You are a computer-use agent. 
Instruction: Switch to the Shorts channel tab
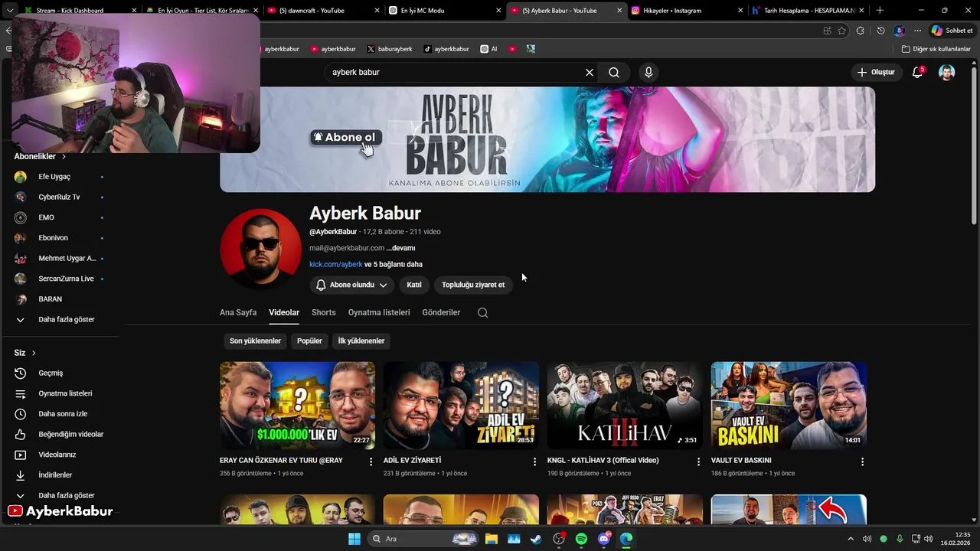coord(324,312)
